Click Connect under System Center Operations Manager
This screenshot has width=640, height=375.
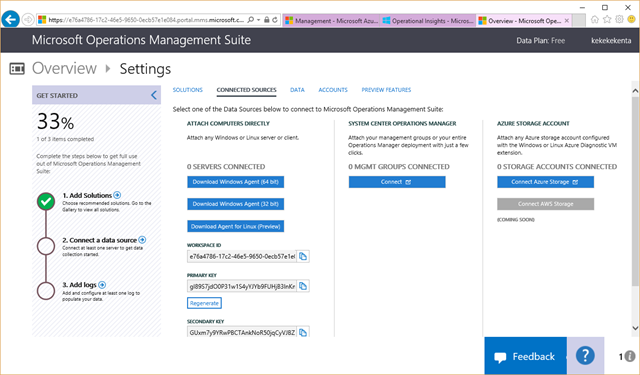[x=397, y=182]
